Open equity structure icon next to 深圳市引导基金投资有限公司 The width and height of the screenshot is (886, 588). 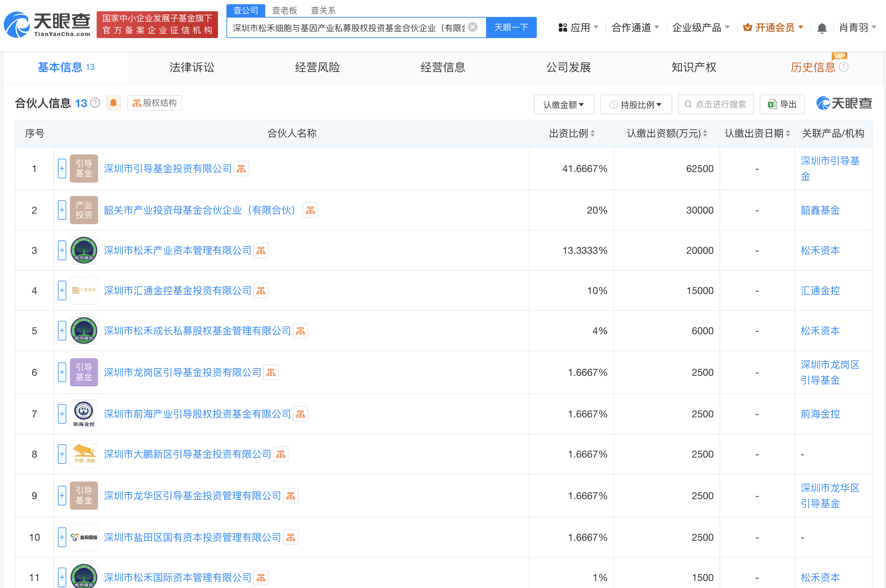coord(241,169)
